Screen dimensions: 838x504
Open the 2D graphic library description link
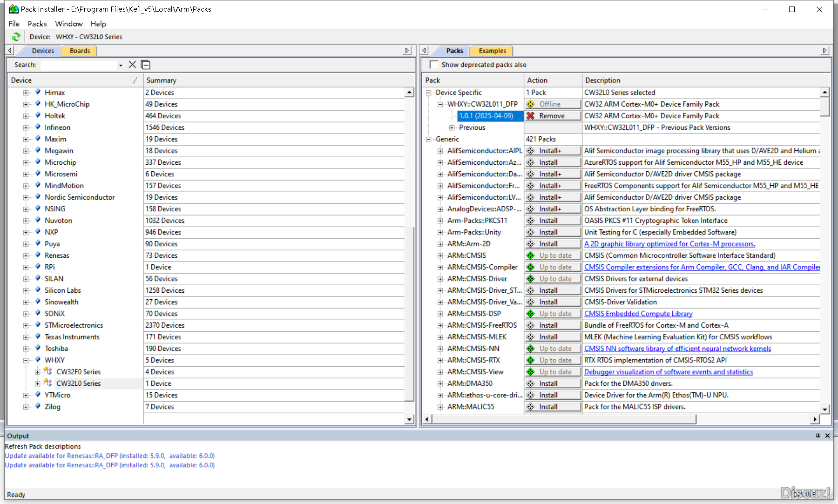click(x=669, y=244)
